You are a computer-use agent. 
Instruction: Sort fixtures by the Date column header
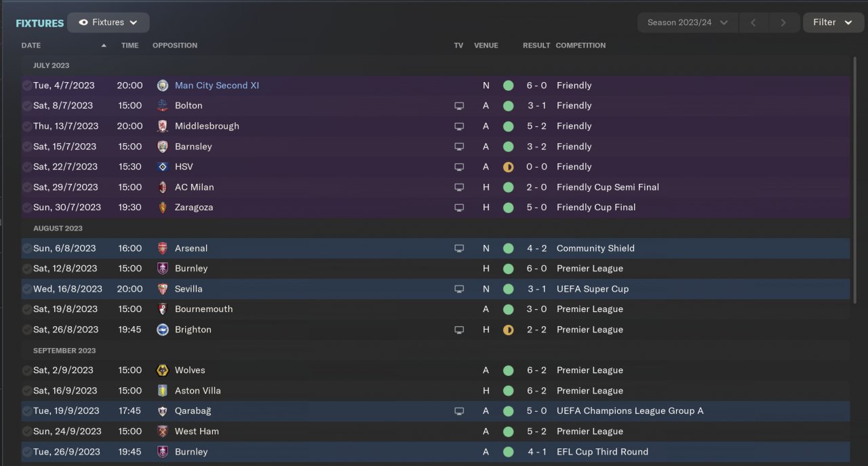coord(31,45)
